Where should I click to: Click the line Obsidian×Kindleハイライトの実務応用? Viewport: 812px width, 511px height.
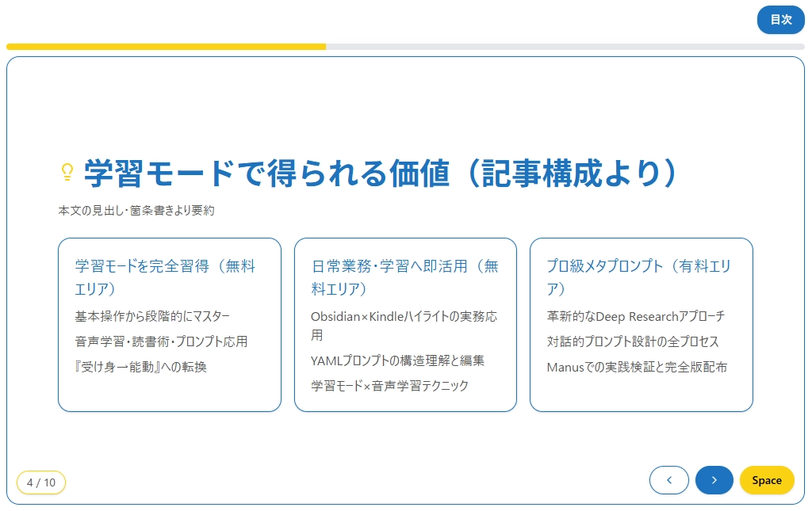[404, 326]
